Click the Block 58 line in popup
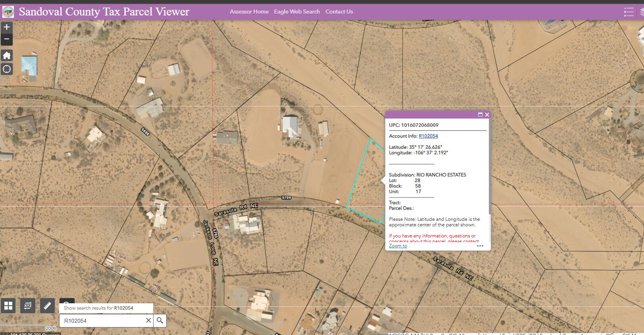Image resolution: width=644 pixels, height=335 pixels. coord(405,186)
